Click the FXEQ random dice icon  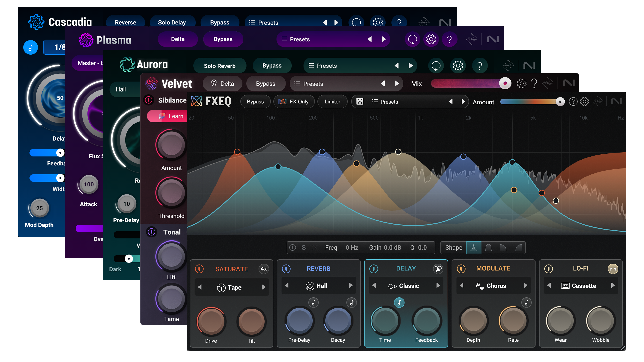point(360,101)
